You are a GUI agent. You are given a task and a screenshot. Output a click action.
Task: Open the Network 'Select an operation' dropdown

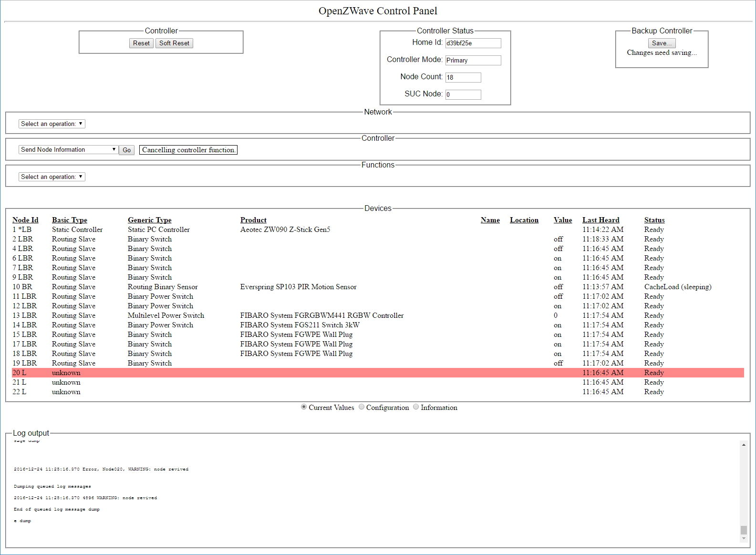click(x=52, y=124)
